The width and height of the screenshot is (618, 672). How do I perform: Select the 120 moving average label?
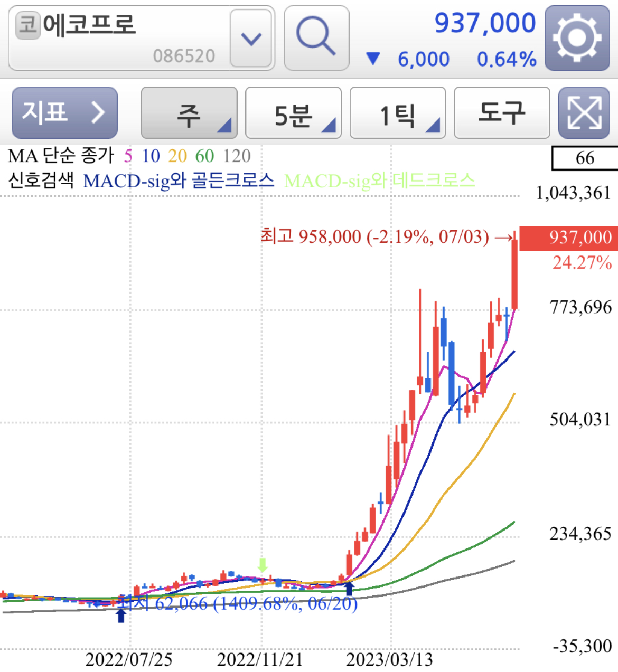click(x=237, y=156)
